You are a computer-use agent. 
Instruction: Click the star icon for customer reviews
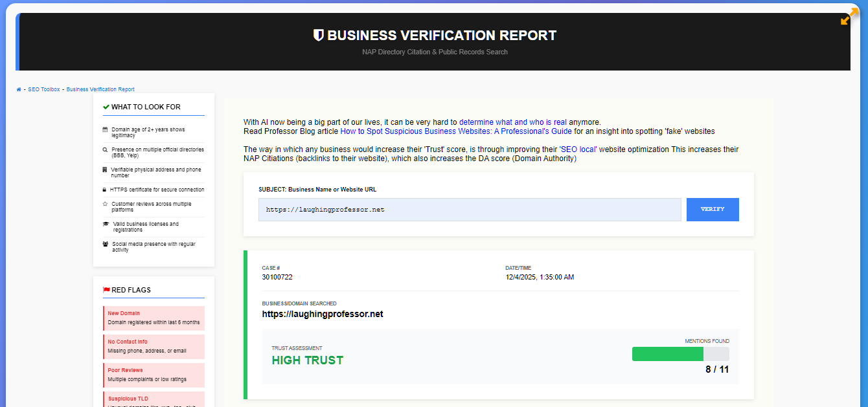[x=105, y=204]
